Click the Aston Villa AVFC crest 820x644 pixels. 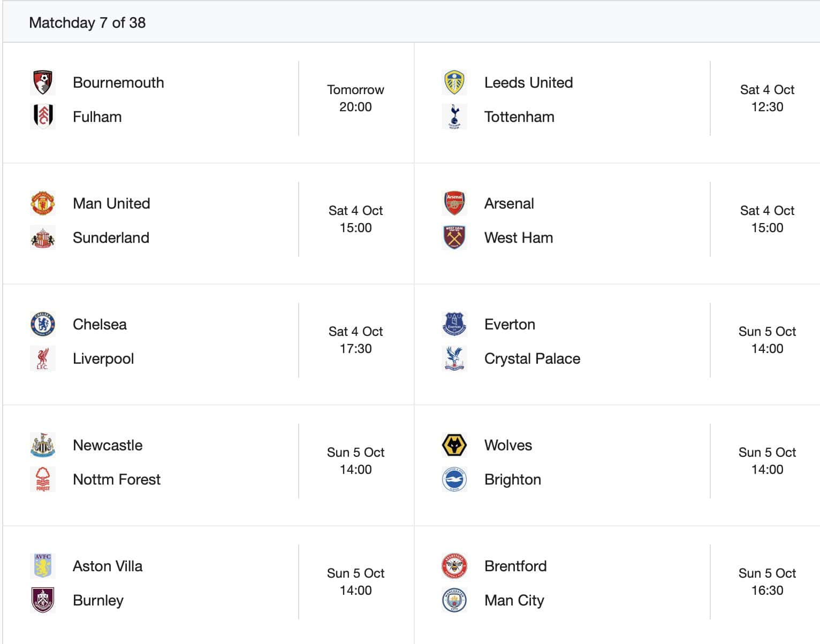[x=42, y=566]
